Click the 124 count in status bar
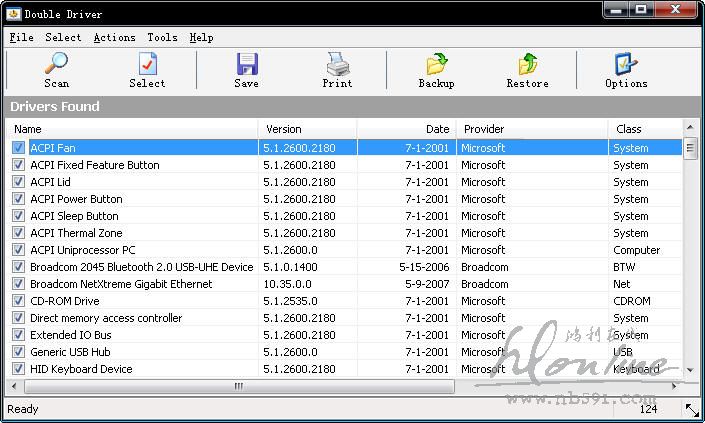 pyautogui.click(x=648, y=409)
